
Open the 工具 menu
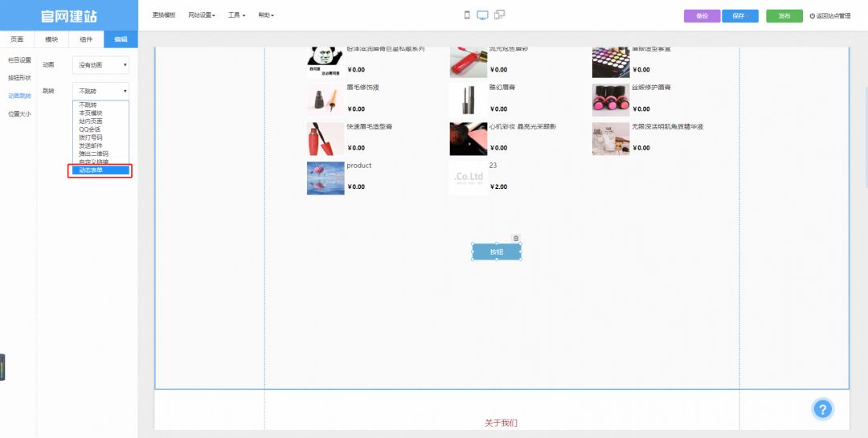point(236,15)
